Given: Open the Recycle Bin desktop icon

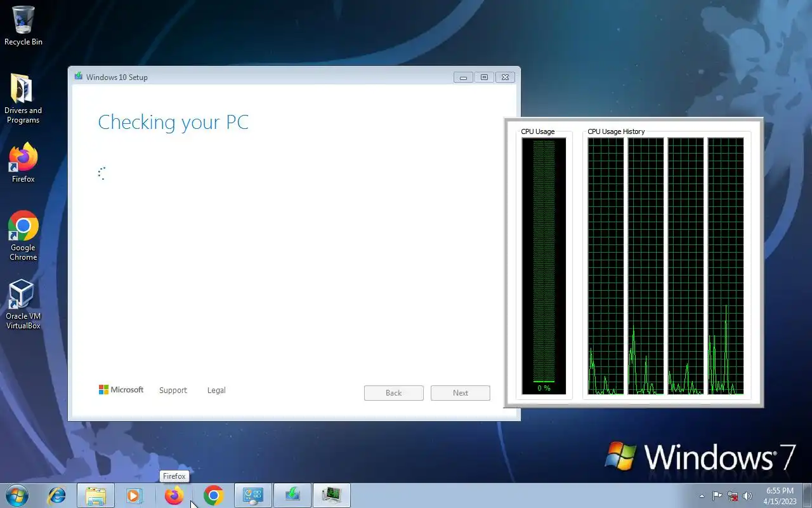Looking at the screenshot, I should coord(23,25).
